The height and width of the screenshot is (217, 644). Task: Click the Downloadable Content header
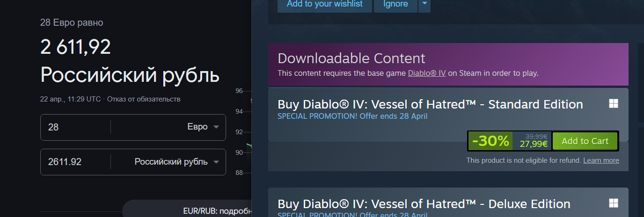tap(351, 58)
